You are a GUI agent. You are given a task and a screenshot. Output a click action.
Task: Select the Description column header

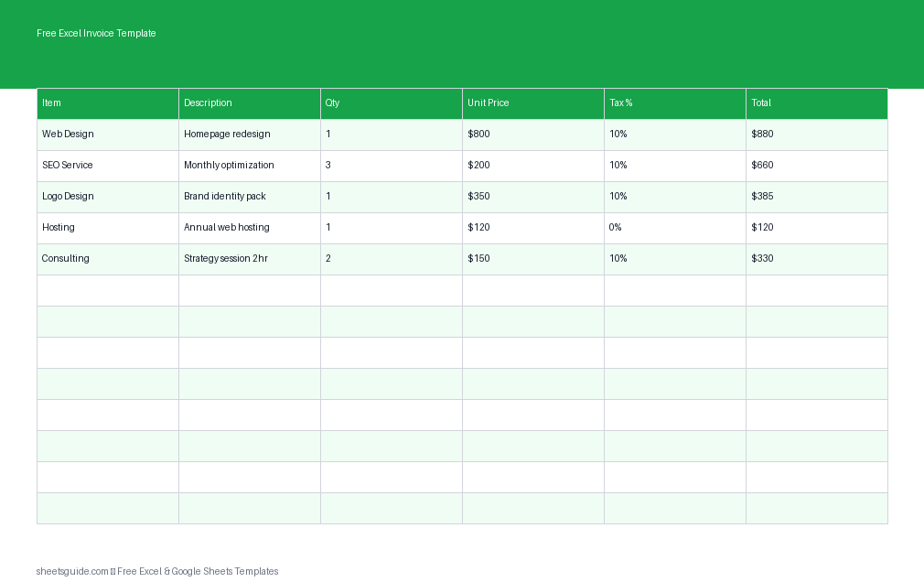[x=249, y=103]
